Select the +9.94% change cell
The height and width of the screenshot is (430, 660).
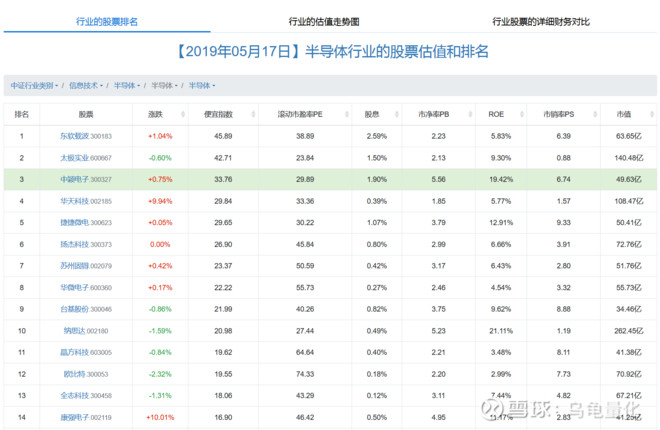[x=160, y=201]
